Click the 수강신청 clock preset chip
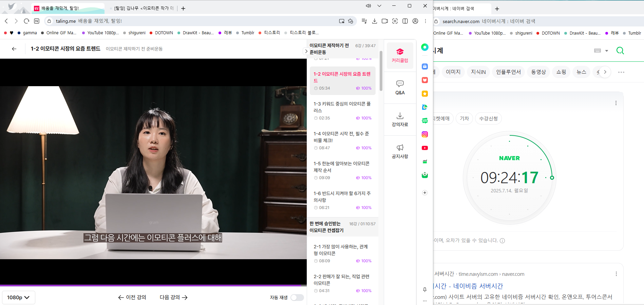The height and width of the screenshot is (305, 644). (x=488, y=118)
